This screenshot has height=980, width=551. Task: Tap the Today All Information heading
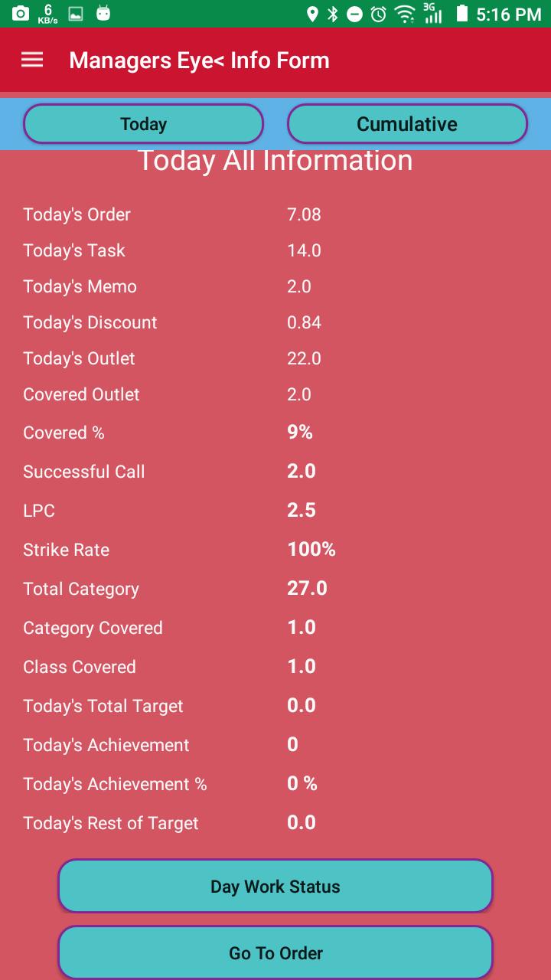pyautogui.click(x=275, y=161)
